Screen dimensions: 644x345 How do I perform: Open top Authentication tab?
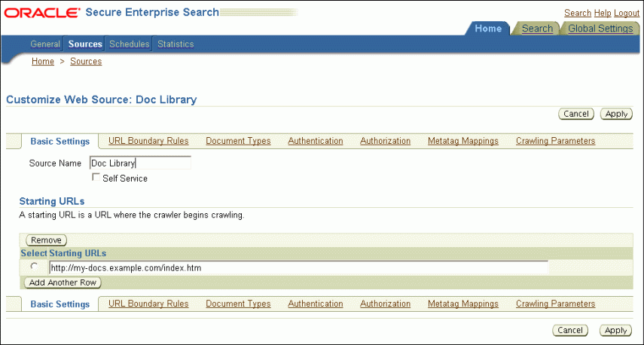[x=316, y=141]
